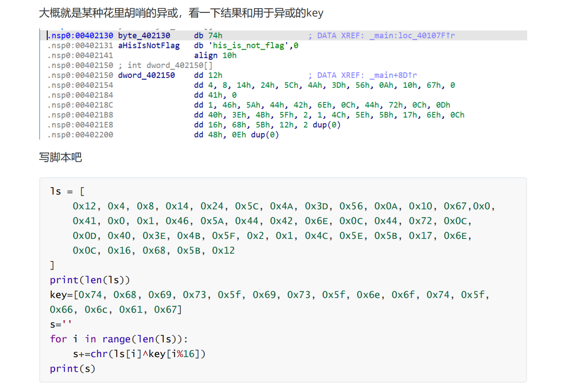This screenshot has height=392, width=565.
Task: Click the print(len(ls)) line
Action: tap(90, 280)
